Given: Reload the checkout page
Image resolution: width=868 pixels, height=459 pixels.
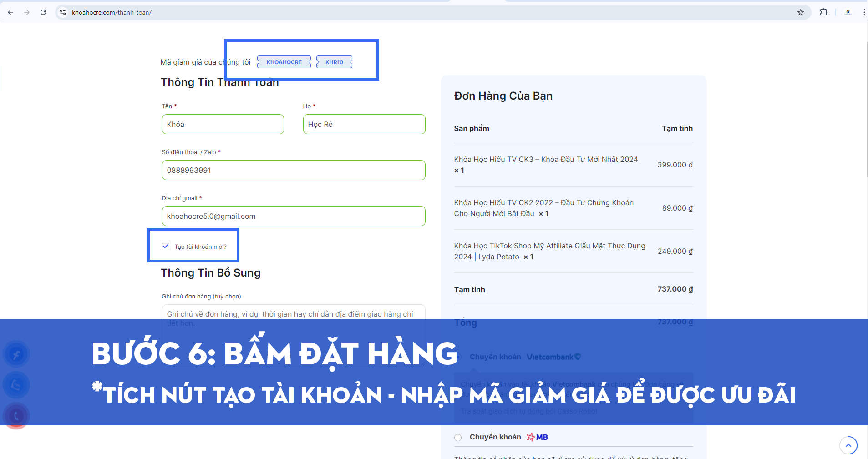Looking at the screenshot, I should click(x=43, y=12).
